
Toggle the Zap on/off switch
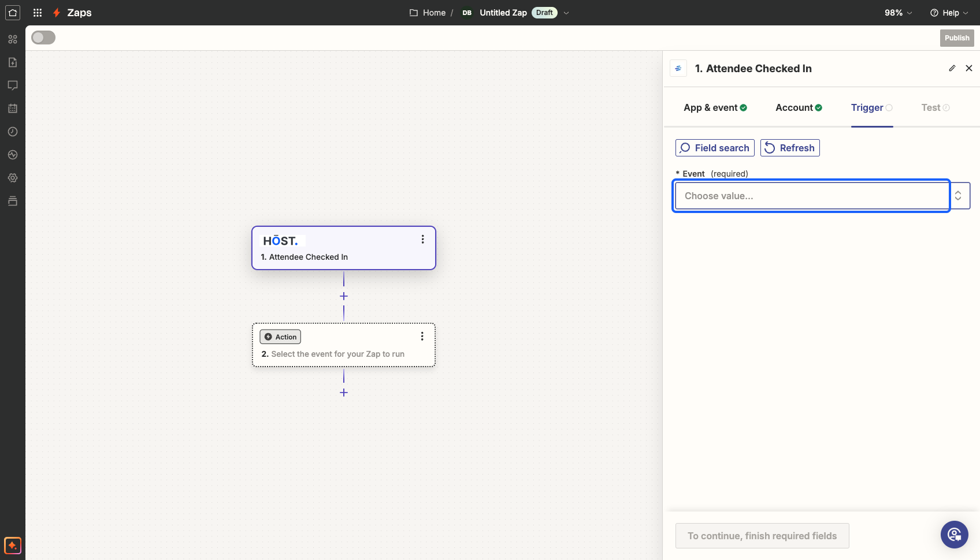pos(43,38)
